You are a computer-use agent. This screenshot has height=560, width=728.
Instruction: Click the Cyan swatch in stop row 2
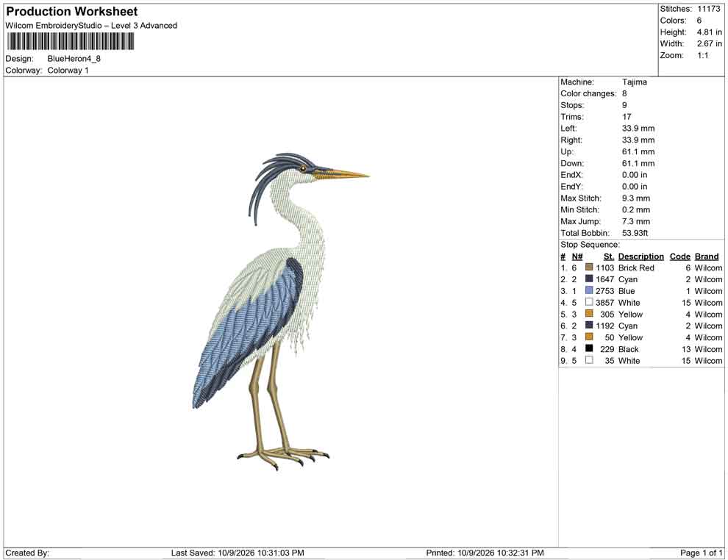[589, 279]
